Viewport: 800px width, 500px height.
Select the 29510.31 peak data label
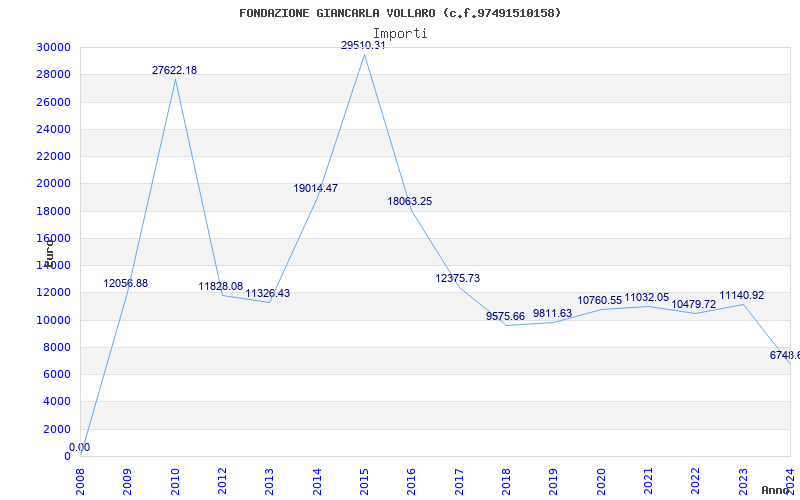pos(363,45)
